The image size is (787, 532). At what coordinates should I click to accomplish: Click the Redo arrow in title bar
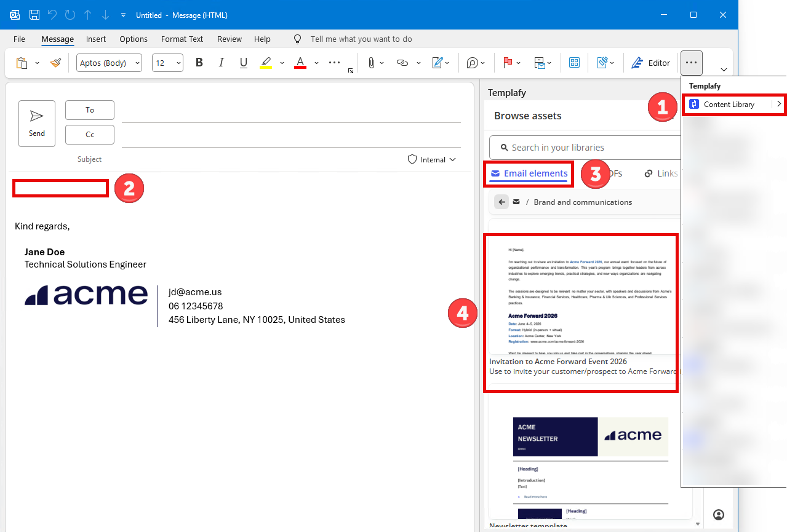(x=70, y=15)
